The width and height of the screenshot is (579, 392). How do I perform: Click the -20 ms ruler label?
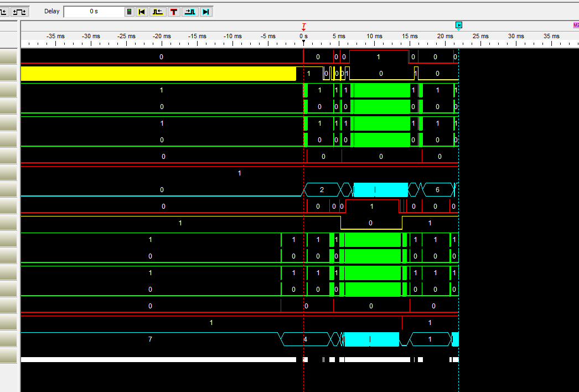coord(162,36)
